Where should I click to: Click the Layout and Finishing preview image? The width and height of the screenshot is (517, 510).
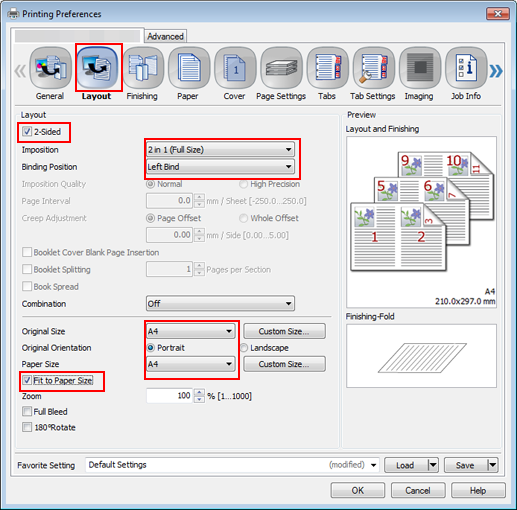pyautogui.click(x=421, y=222)
